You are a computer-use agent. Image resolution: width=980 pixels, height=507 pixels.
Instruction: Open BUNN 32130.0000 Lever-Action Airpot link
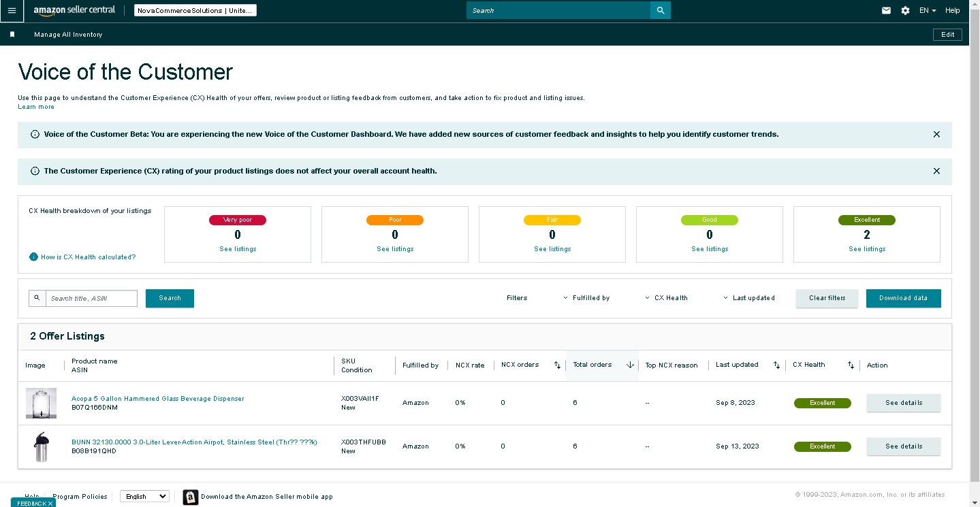point(194,442)
